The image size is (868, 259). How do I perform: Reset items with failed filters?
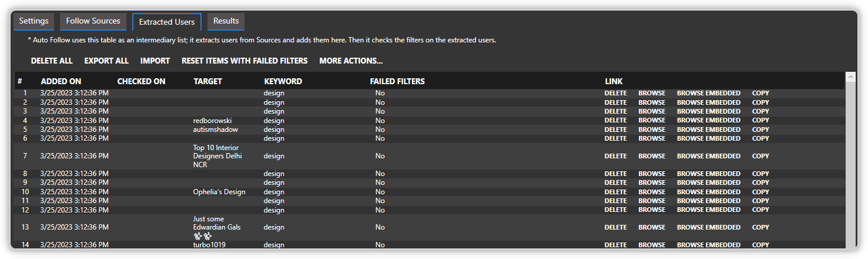click(x=244, y=61)
